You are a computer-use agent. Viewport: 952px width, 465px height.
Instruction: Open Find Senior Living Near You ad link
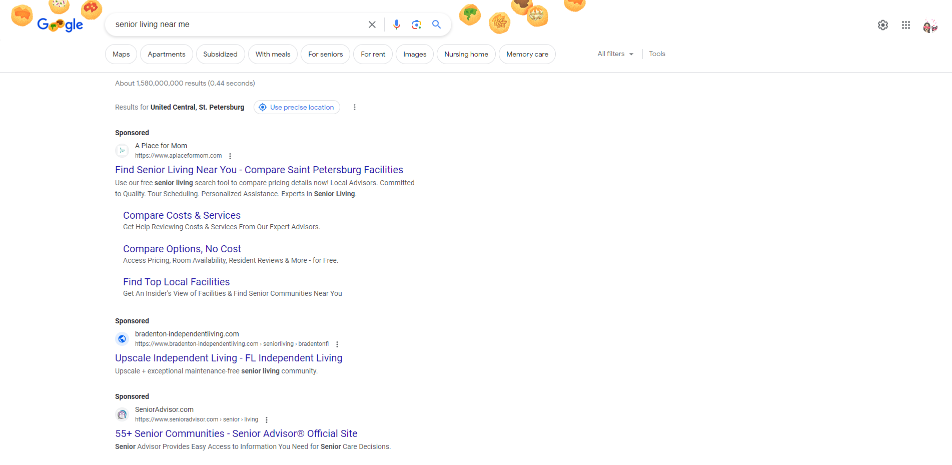(x=259, y=170)
